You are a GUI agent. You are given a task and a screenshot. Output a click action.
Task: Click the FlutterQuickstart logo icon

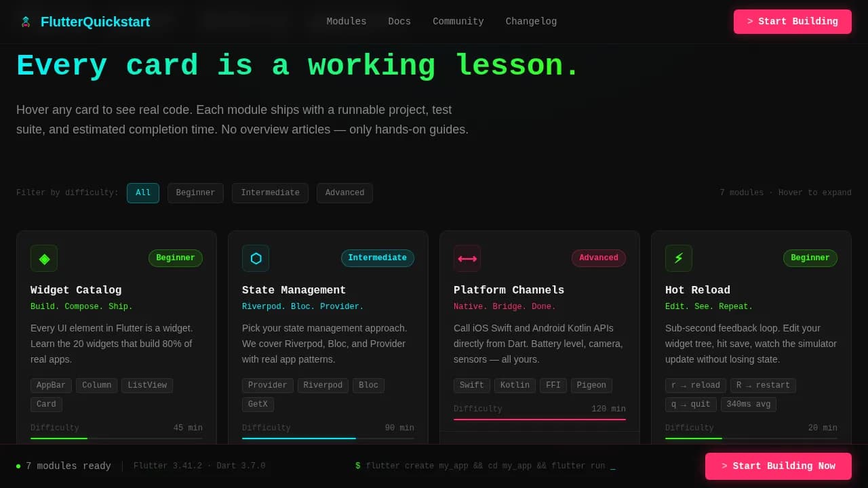coord(26,22)
